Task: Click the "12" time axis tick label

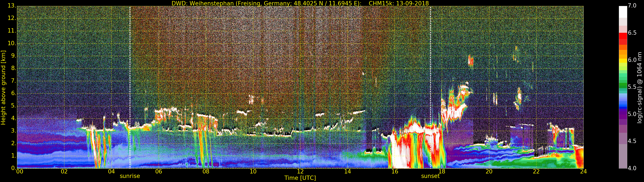Action: (300, 172)
